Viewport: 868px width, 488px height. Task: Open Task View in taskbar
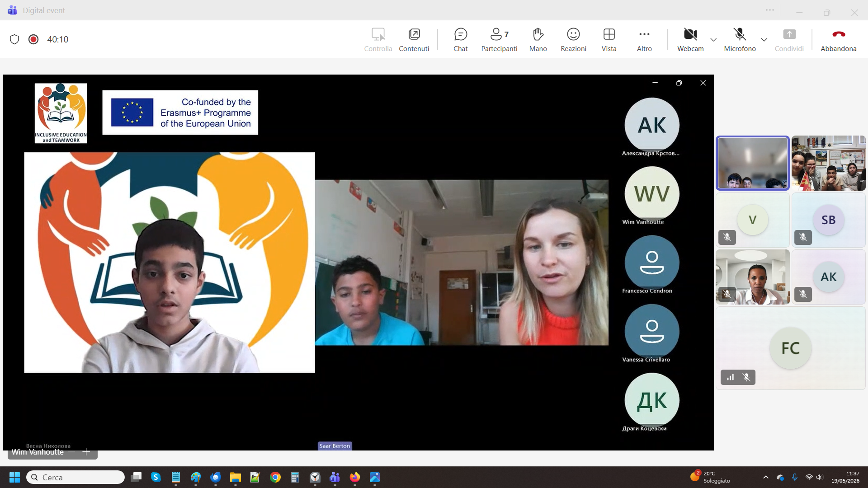(136, 477)
